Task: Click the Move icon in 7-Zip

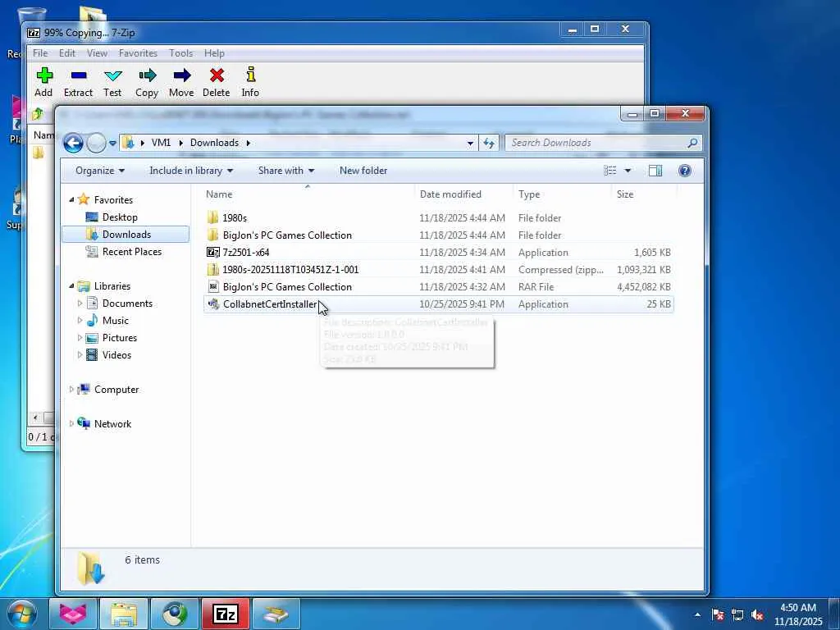Action: (x=181, y=75)
